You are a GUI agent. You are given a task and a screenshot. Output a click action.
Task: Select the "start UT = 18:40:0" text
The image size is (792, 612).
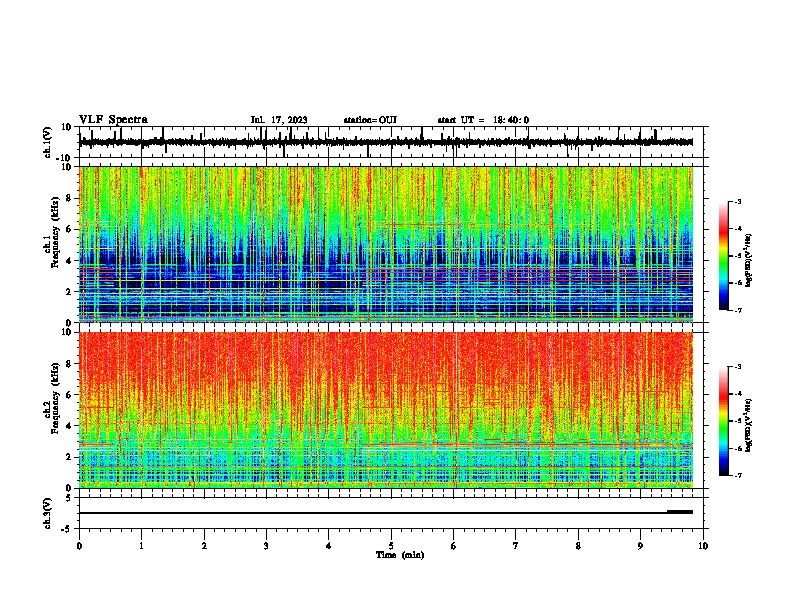[x=483, y=120]
